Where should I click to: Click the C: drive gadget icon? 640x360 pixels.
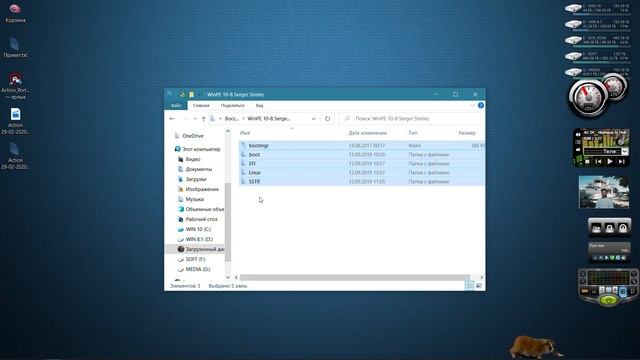pyautogui.click(x=573, y=8)
